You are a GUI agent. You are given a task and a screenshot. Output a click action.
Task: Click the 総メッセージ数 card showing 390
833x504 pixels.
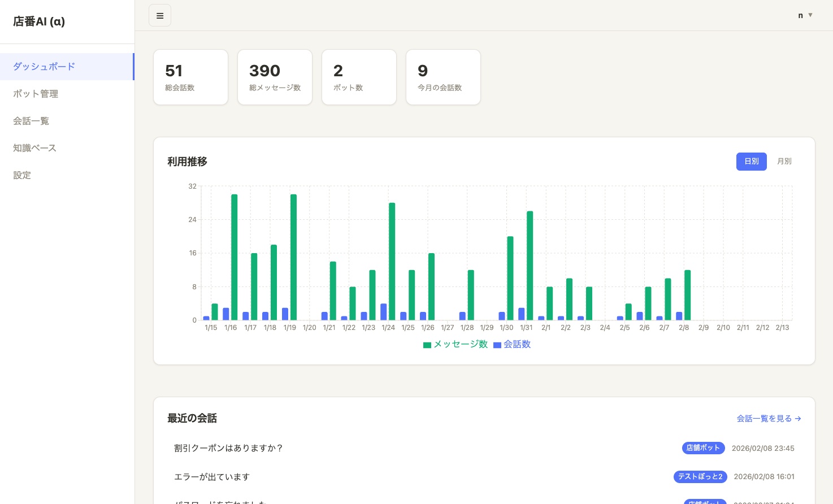coord(275,77)
